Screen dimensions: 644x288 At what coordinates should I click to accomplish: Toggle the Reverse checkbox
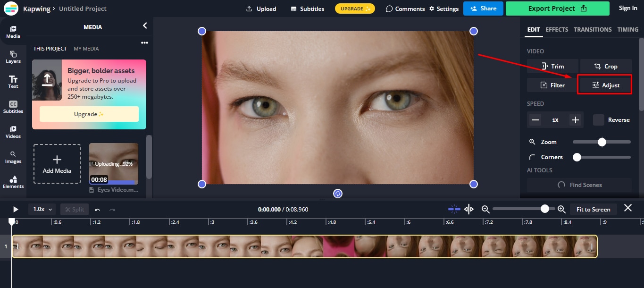(x=599, y=120)
